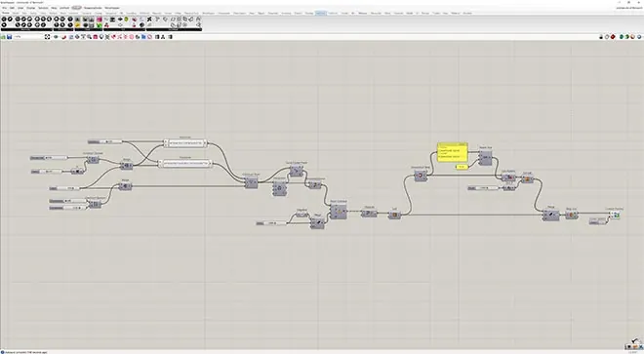Click the pink square icon in canvas toolbar
Screen dimensions: 644x354
(96, 37)
